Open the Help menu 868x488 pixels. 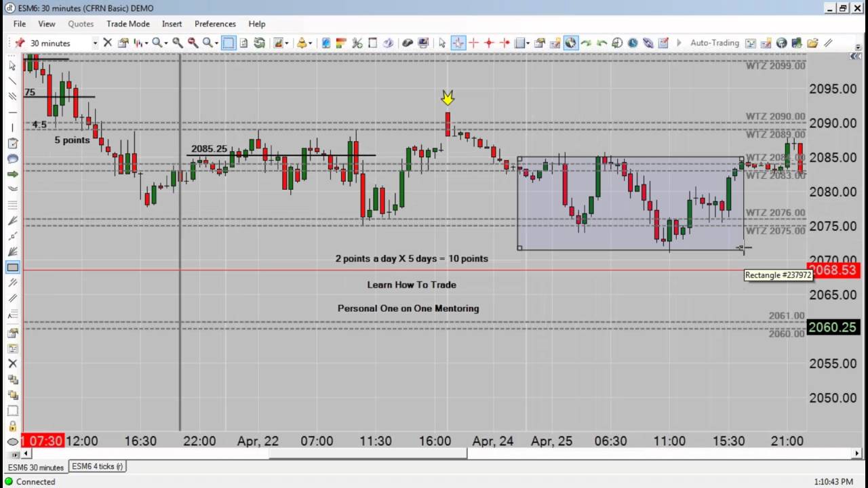click(x=257, y=24)
